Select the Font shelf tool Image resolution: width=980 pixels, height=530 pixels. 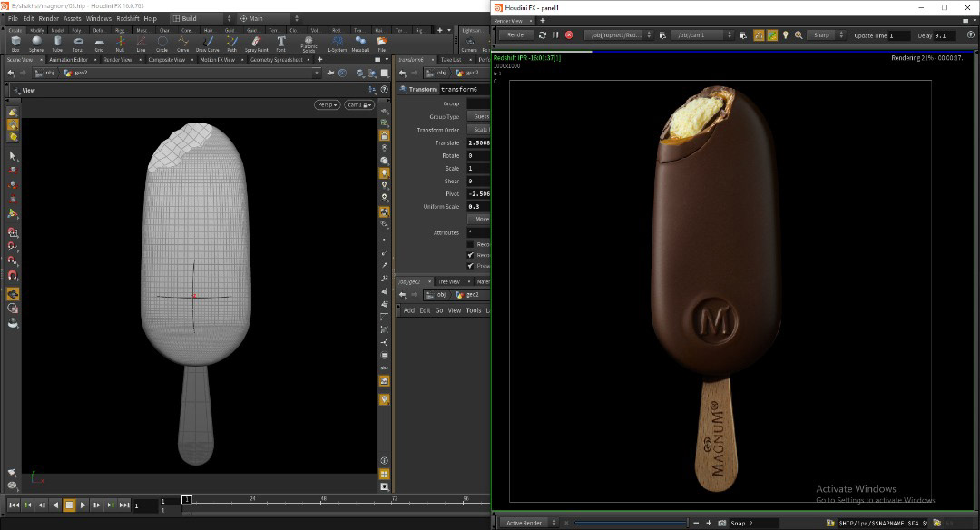click(x=280, y=44)
